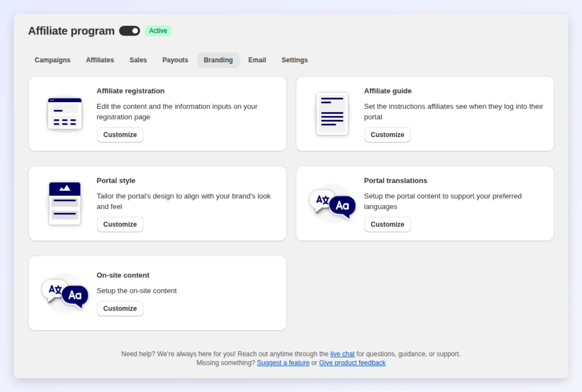Customize the Portal translations
The image size is (582, 392).
[387, 224]
